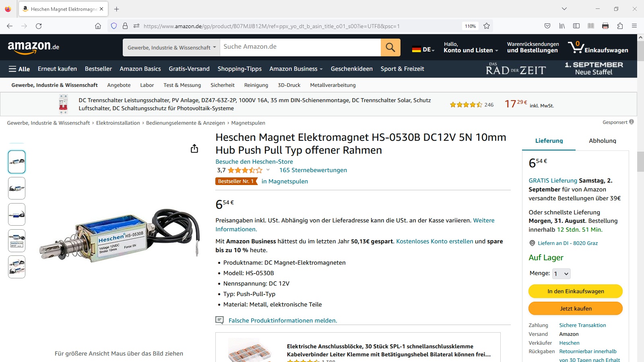Open the 165 Sternebewertungen link
Screen dimensions: 644x362
pyautogui.click(x=313, y=170)
